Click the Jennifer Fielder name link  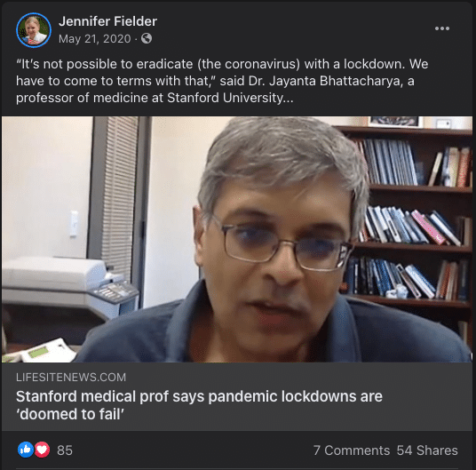tap(107, 21)
